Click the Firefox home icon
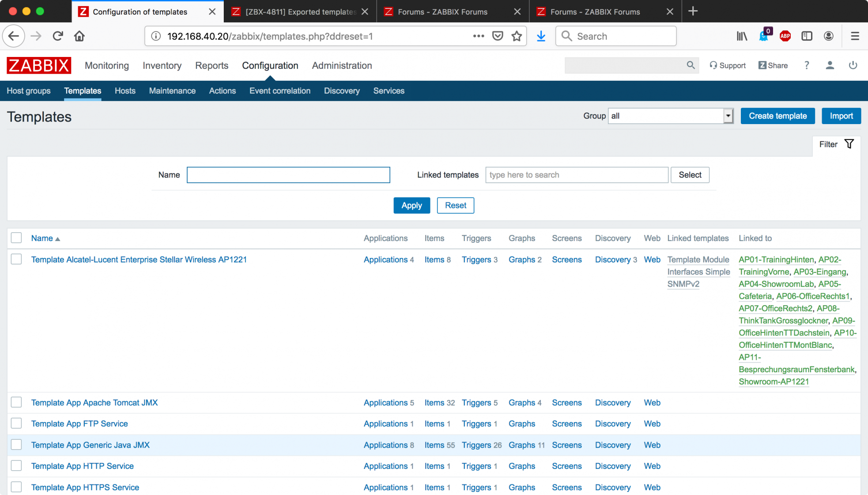Viewport: 868px width, 495px height. 79,36
